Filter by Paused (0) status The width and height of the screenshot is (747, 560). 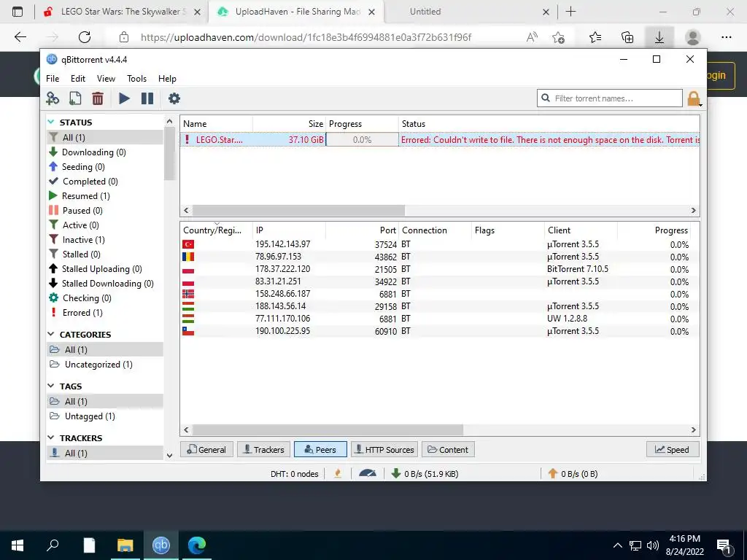105,211
